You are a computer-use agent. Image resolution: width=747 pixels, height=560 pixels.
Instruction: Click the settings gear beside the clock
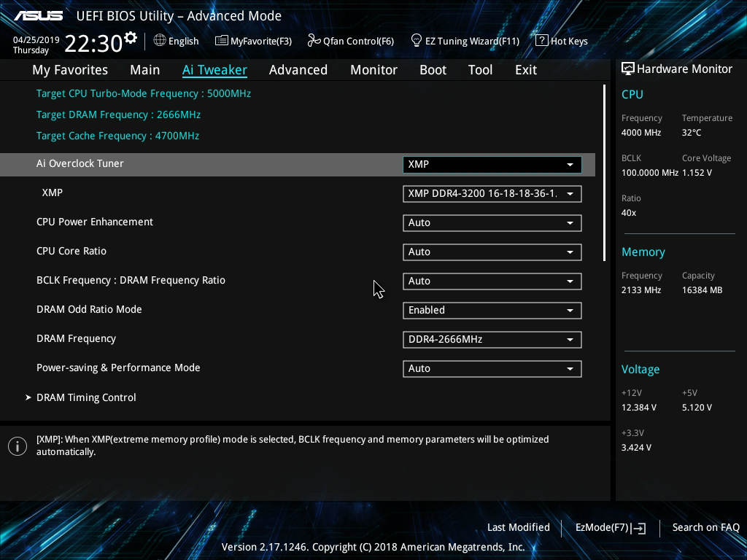click(130, 38)
